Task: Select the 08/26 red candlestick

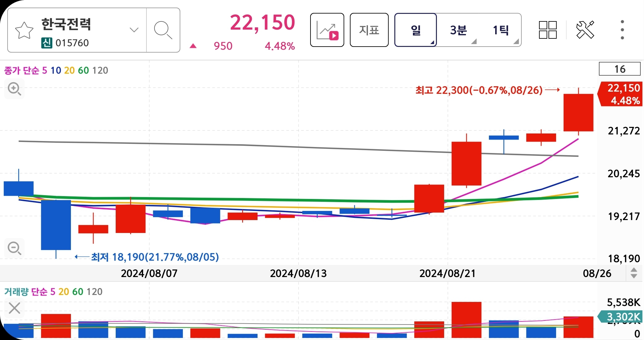Action: pos(578,112)
